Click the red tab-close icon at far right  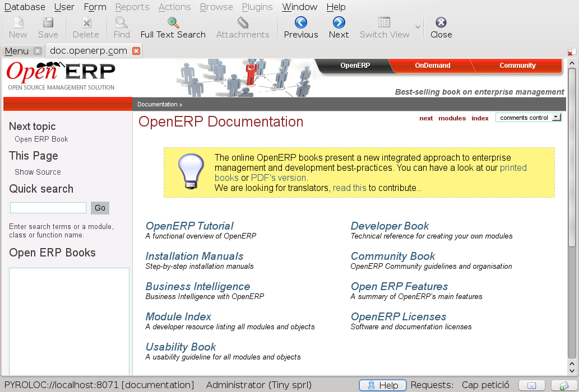click(571, 52)
